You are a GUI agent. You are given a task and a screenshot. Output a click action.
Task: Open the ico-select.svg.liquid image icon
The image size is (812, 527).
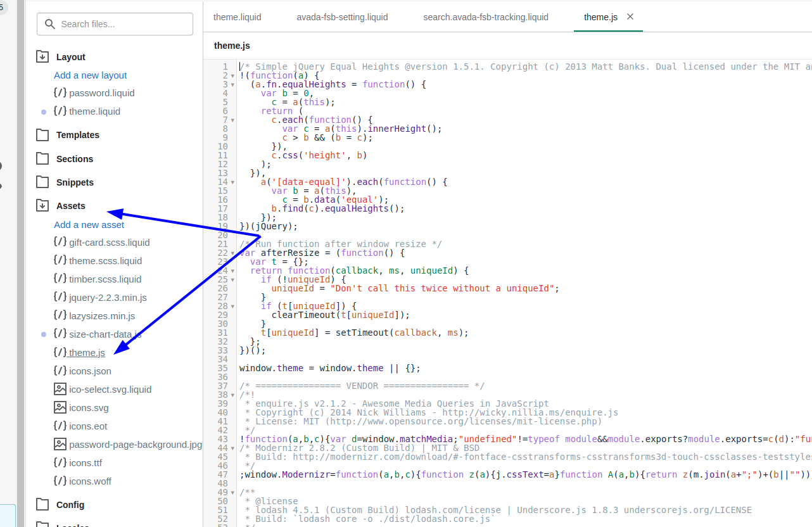60,389
